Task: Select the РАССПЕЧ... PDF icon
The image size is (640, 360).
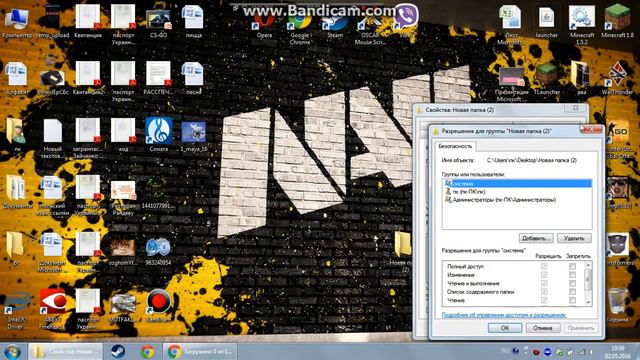Action: (x=158, y=79)
